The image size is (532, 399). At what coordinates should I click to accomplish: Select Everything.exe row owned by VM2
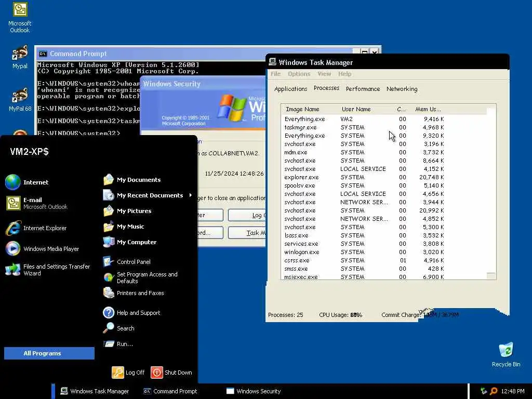tap(364, 119)
